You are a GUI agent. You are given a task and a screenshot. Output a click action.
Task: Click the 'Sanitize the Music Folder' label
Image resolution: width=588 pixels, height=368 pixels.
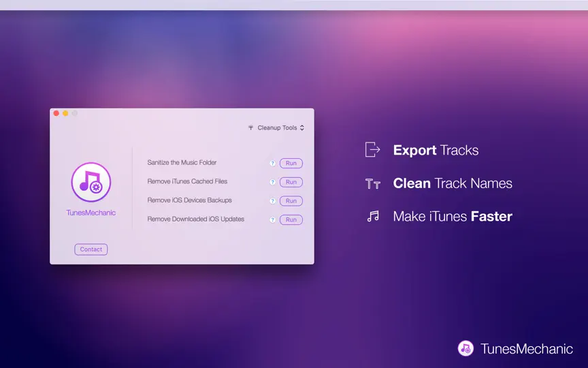pyautogui.click(x=182, y=163)
